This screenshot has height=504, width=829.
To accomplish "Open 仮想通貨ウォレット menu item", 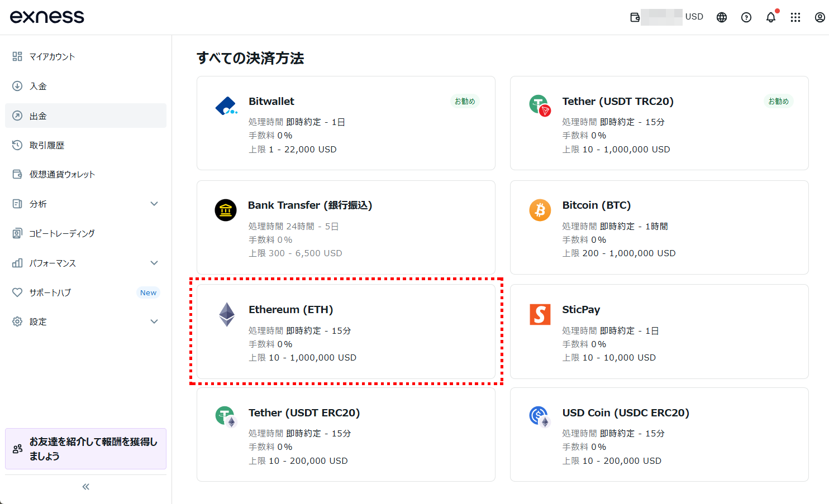I will pos(85,174).
